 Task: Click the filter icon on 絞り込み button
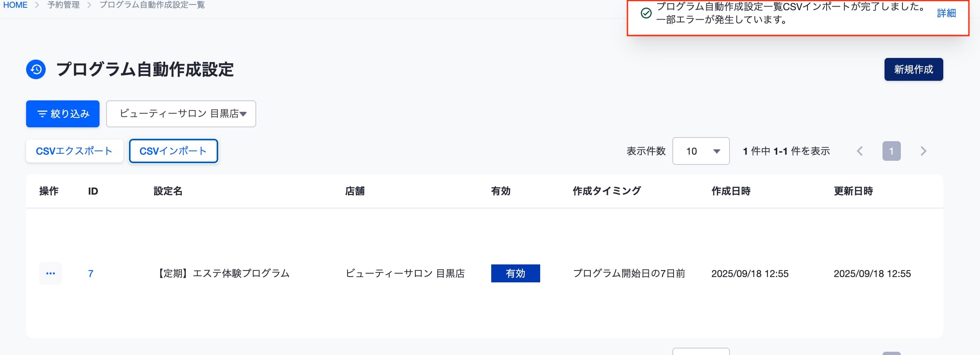coord(42,114)
